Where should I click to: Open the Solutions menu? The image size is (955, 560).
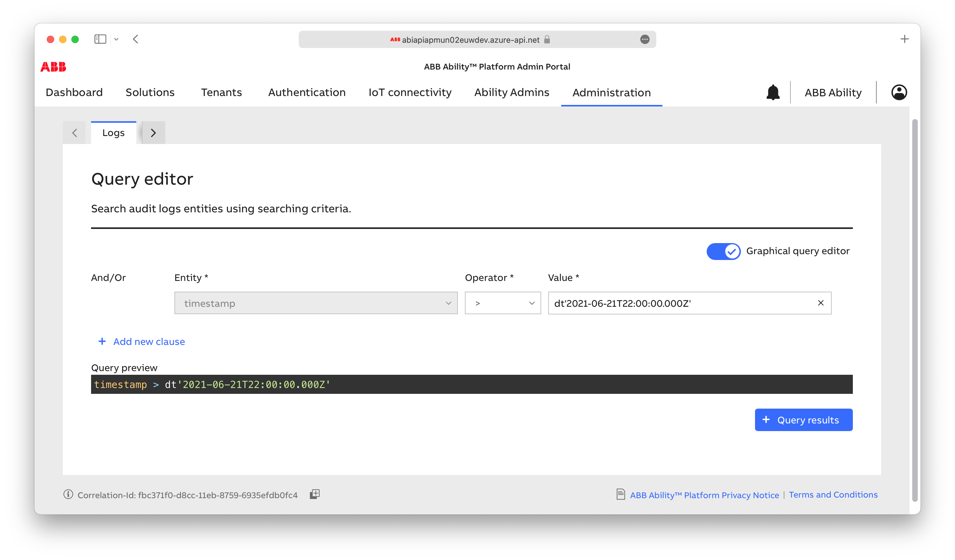[x=150, y=92]
